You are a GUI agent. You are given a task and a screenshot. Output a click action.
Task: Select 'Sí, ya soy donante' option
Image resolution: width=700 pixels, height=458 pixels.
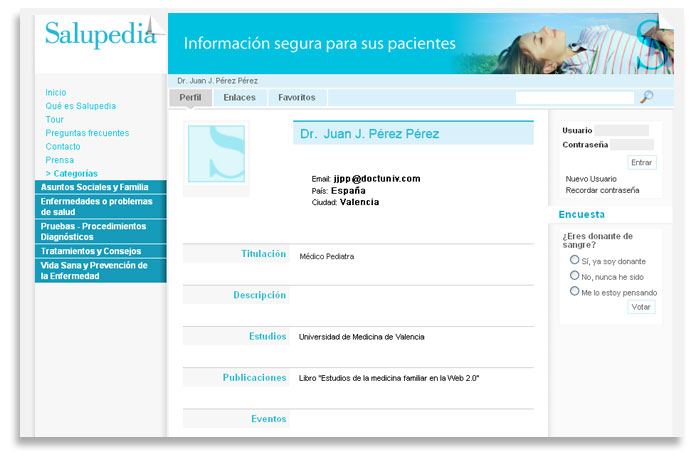[574, 260]
